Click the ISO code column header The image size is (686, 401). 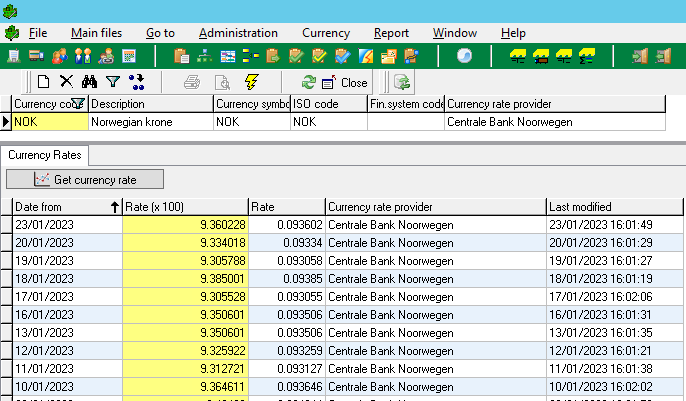[329, 104]
